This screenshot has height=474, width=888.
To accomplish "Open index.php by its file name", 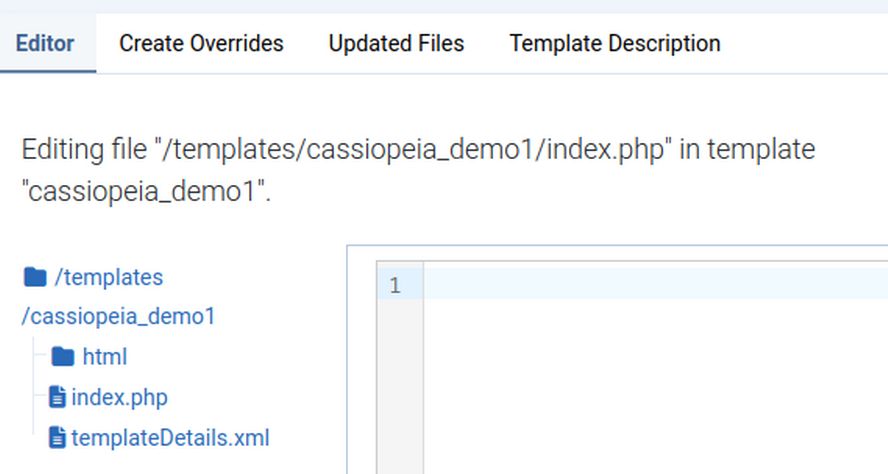I will pyautogui.click(x=119, y=397).
